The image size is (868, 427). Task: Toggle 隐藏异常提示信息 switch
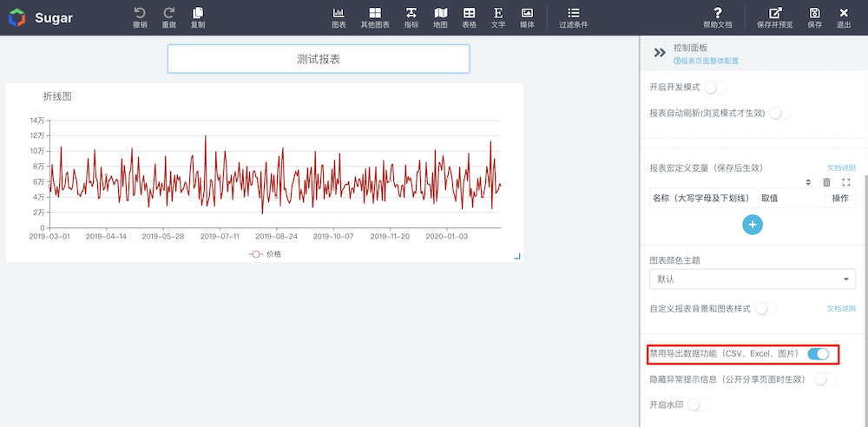825,379
